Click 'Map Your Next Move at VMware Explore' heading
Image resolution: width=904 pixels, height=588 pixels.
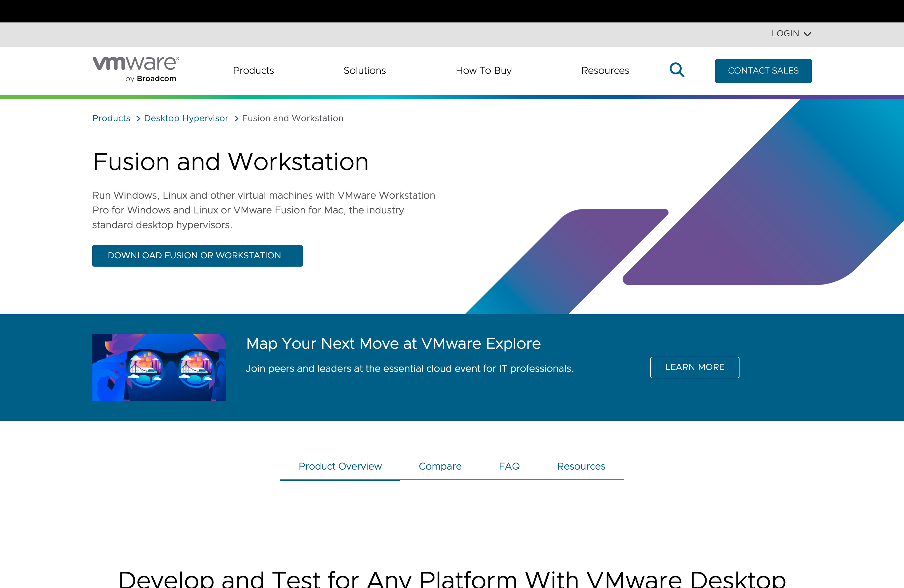click(x=393, y=344)
